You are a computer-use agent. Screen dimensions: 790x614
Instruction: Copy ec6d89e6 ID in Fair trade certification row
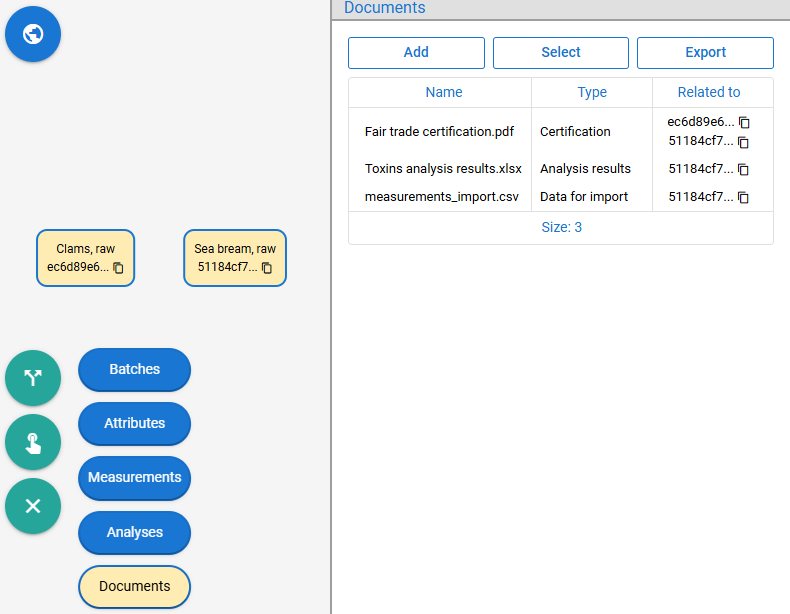pos(744,122)
